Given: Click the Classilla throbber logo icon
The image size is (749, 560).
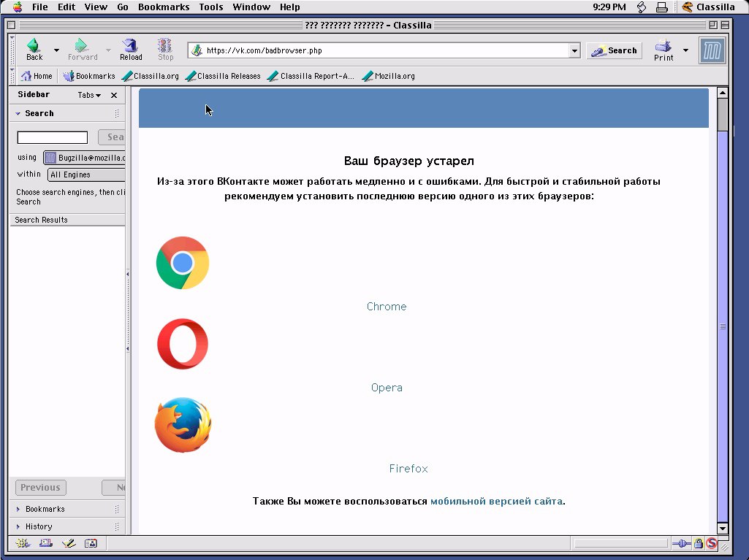Looking at the screenshot, I should [712, 50].
